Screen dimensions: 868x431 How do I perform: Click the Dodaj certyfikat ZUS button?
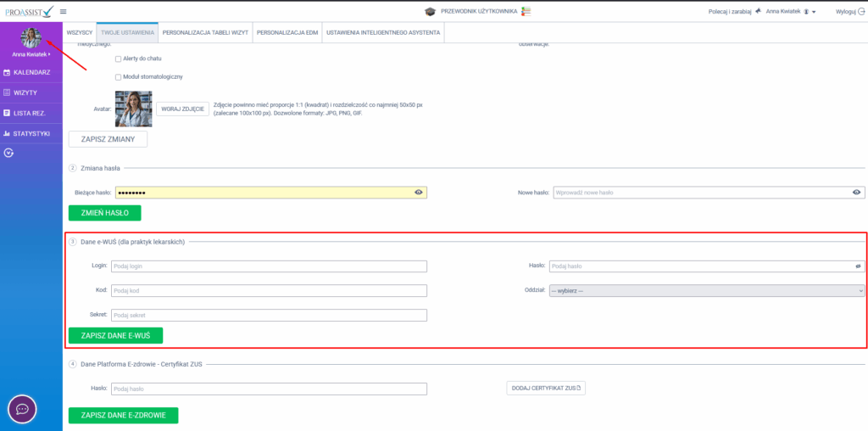pyautogui.click(x=545, y=389)
